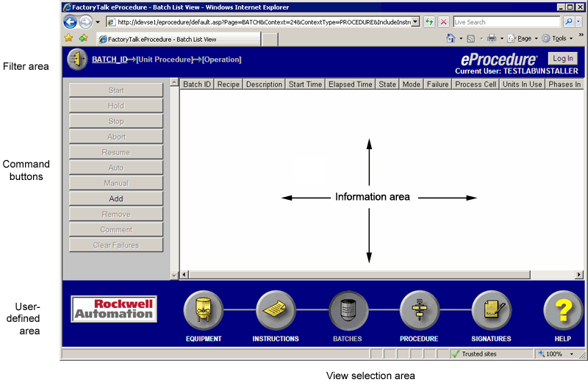
Task: Click the Log In button
Action: coord(563,59)
